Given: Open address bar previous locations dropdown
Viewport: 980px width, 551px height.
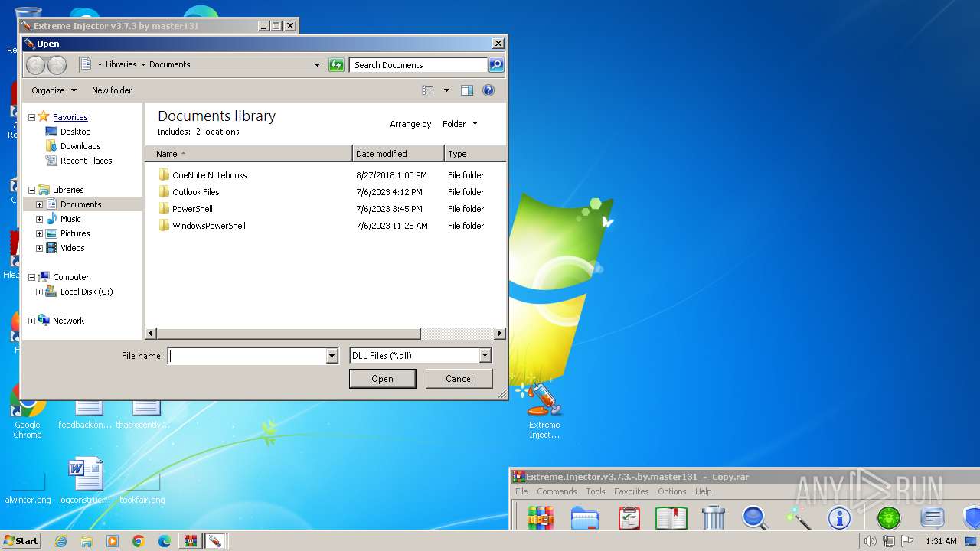Looking at the screenshot, I should (x=318, y=65).
